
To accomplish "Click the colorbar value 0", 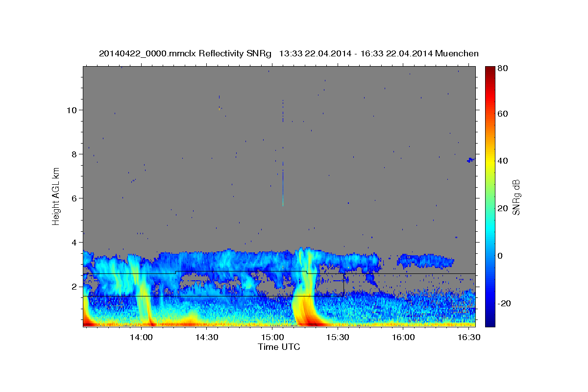I will tap(500, 256).
